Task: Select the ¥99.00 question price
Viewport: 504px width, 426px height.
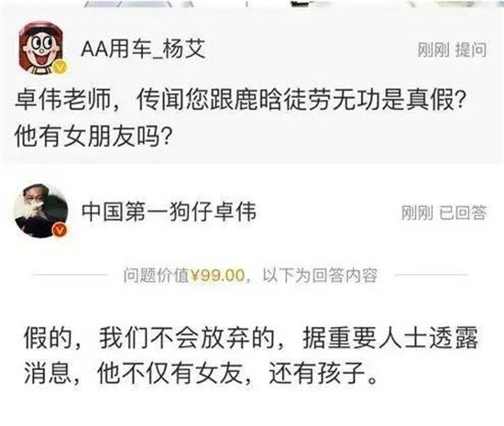Action: 217,276
